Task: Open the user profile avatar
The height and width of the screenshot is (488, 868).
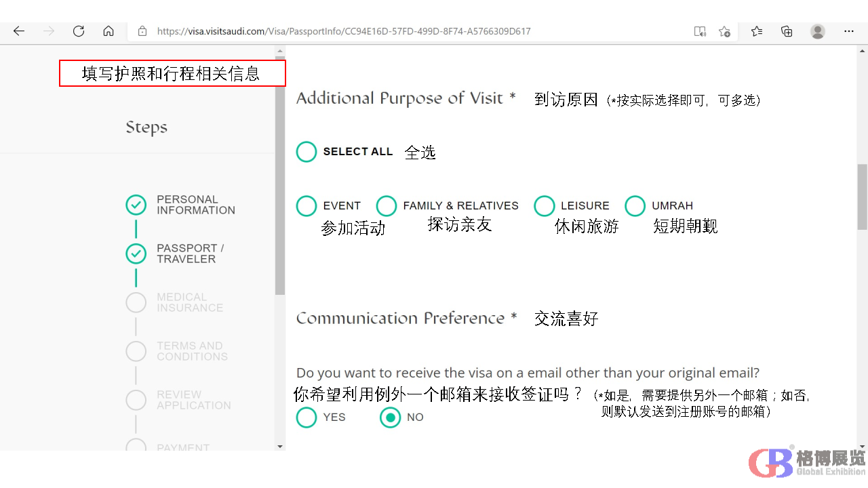Action: pos(818,31)
